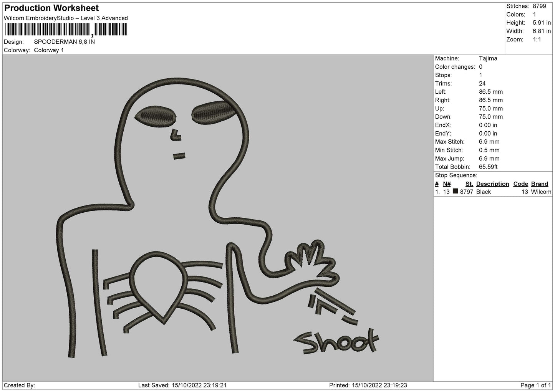The height and width of the screenshot is (392, 555).
Task: Click the Stop Sequence heading
Action: (x=456, y=175)
